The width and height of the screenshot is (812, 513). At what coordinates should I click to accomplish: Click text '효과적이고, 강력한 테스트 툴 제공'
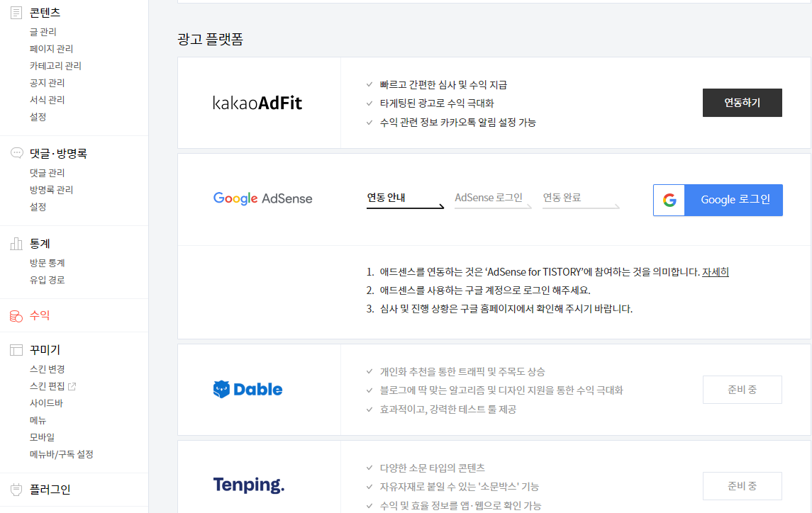click(x=448, y=410)
